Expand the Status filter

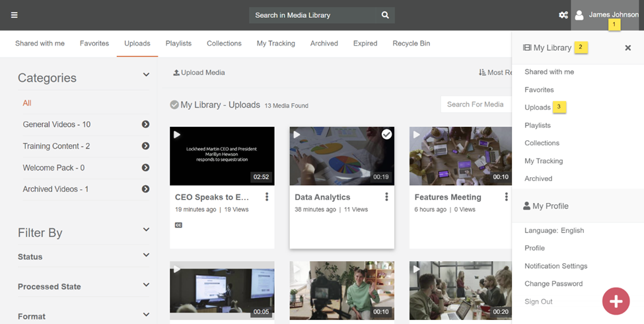coord(146,255)
